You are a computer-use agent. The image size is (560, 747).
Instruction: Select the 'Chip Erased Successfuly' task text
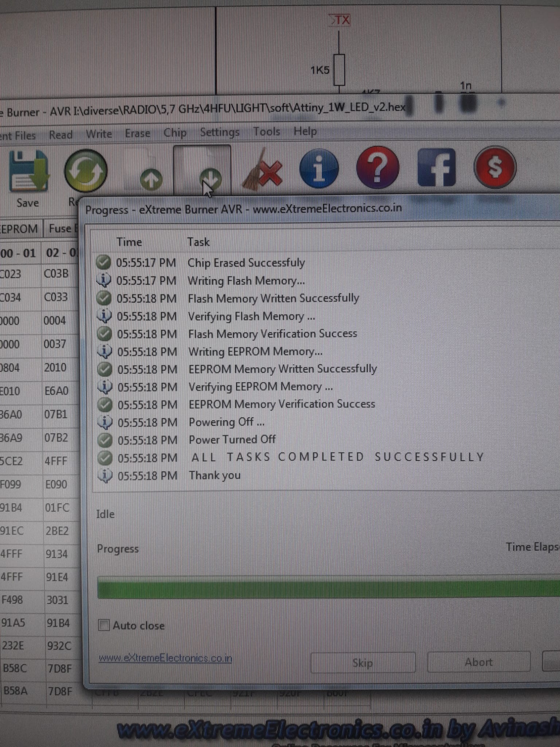click(246, 263)
